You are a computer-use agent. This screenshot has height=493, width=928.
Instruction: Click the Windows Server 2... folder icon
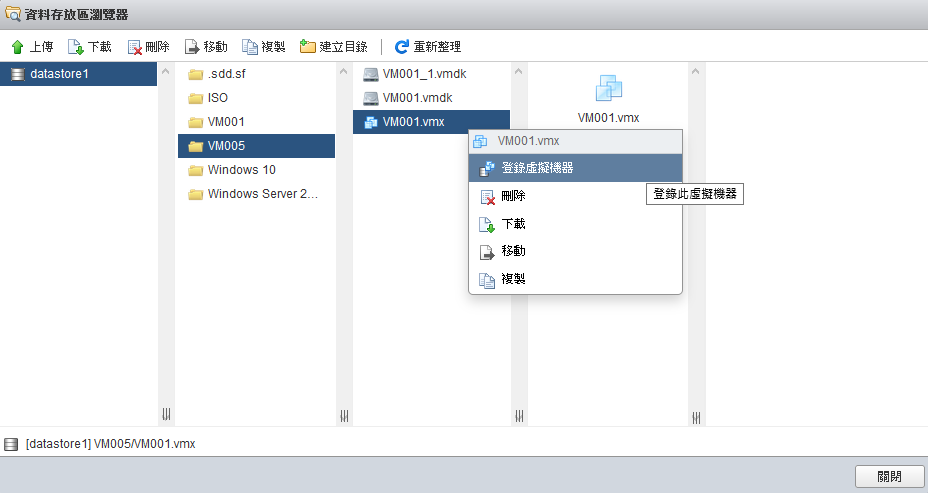click(195, 194)
